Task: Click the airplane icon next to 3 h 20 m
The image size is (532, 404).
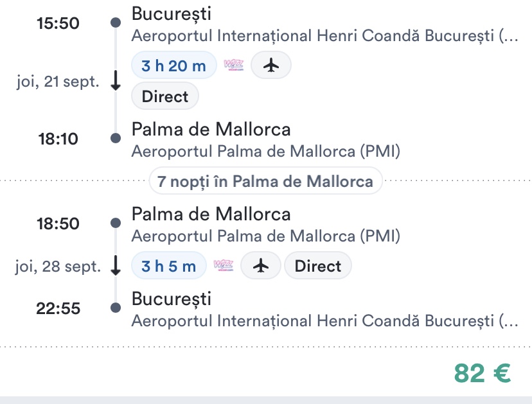Action: (270, 65)
